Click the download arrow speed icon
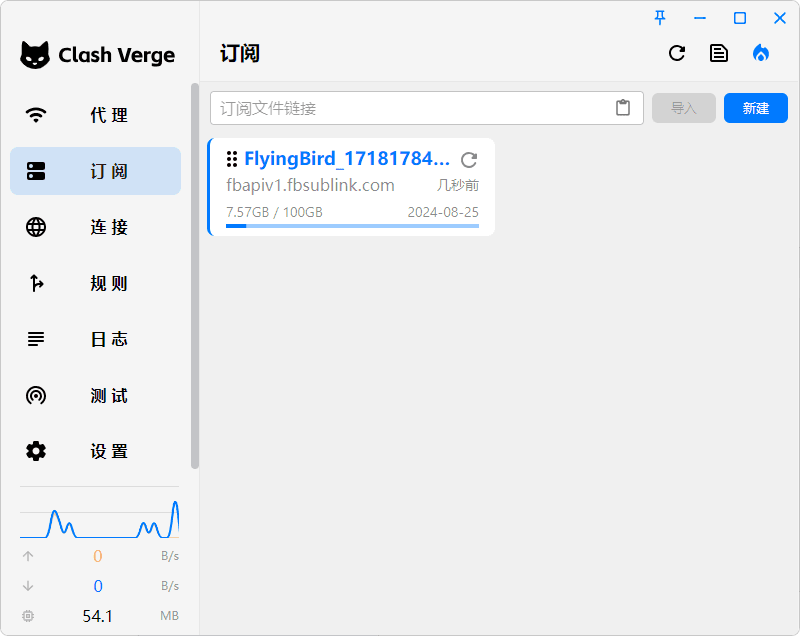This screenshot has width=800, height=636. [x=28, y=586]
